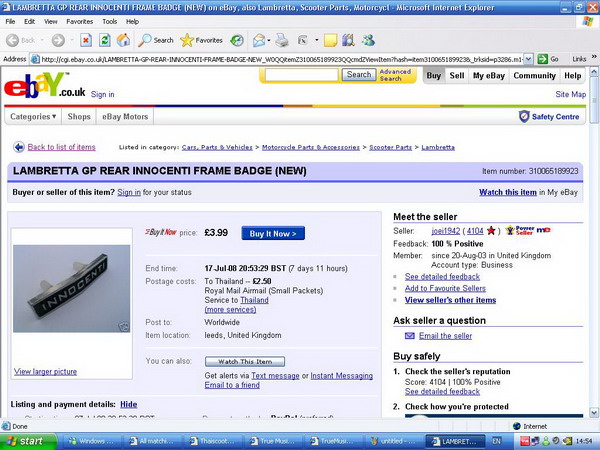Expand the Categories dropdown
This screenshot has height=450, width=600.
(x=34, y=117)
